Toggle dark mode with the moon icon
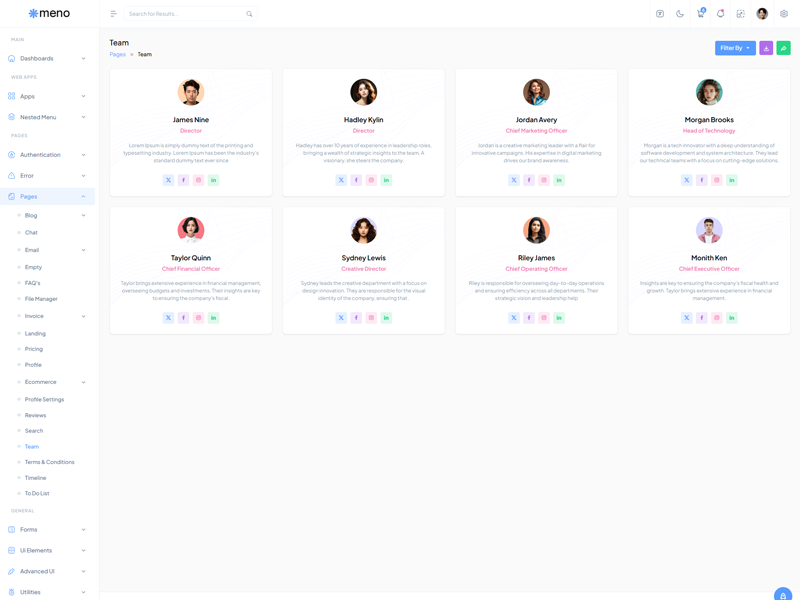 680,14
